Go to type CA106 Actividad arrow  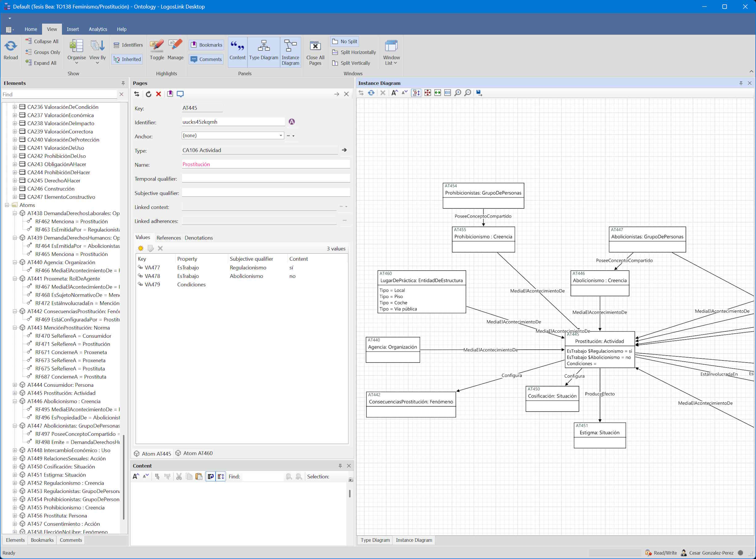click(x=344, y=150)
